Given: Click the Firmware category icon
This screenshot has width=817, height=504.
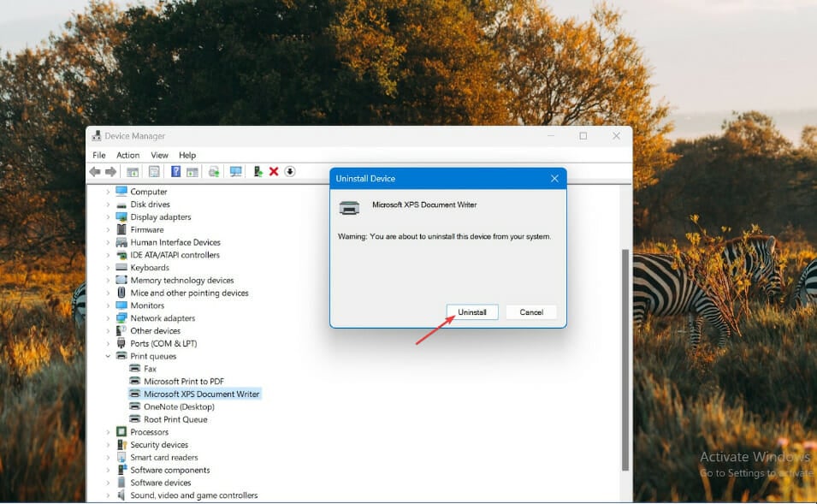Looking at the screenshot, I should pos(121,229).
